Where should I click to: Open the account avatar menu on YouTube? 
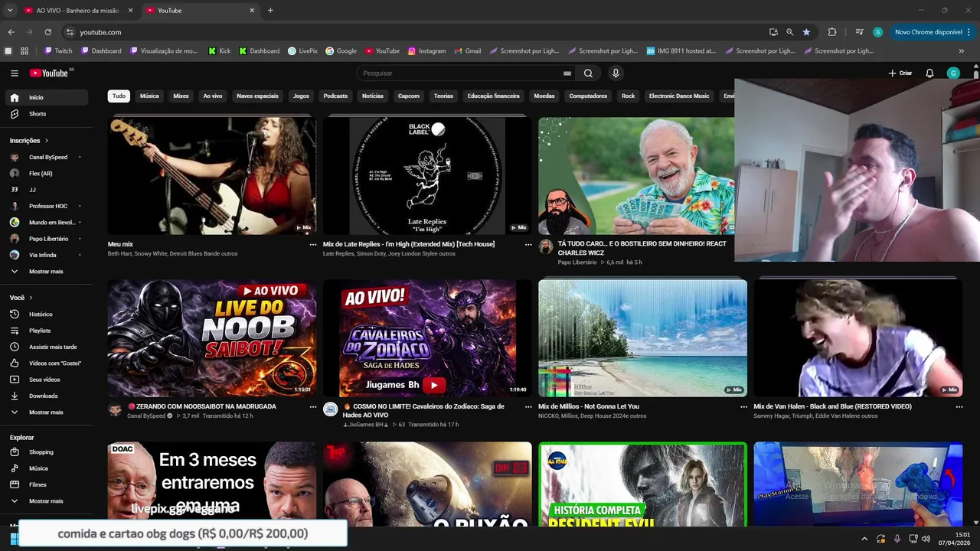953,73
